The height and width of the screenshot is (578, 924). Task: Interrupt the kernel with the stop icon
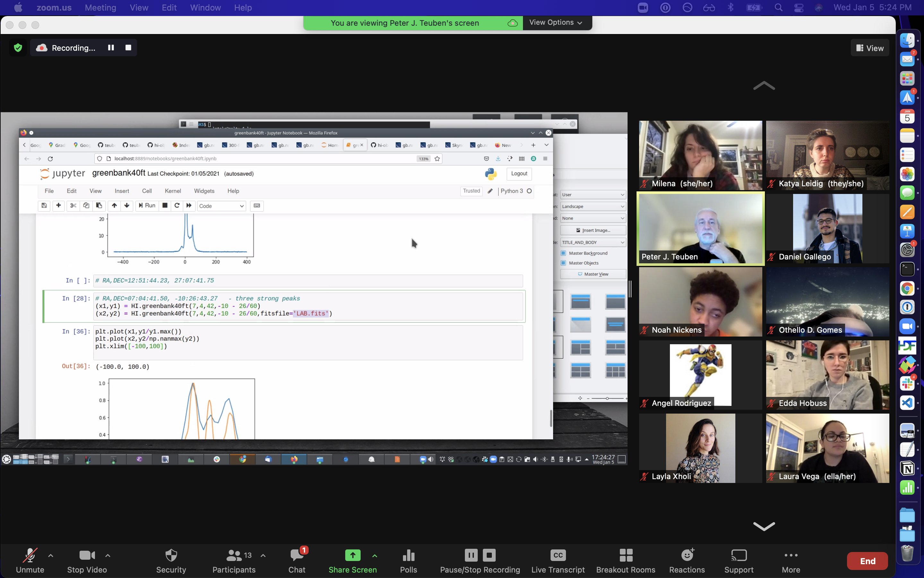[x=165, y=206]
